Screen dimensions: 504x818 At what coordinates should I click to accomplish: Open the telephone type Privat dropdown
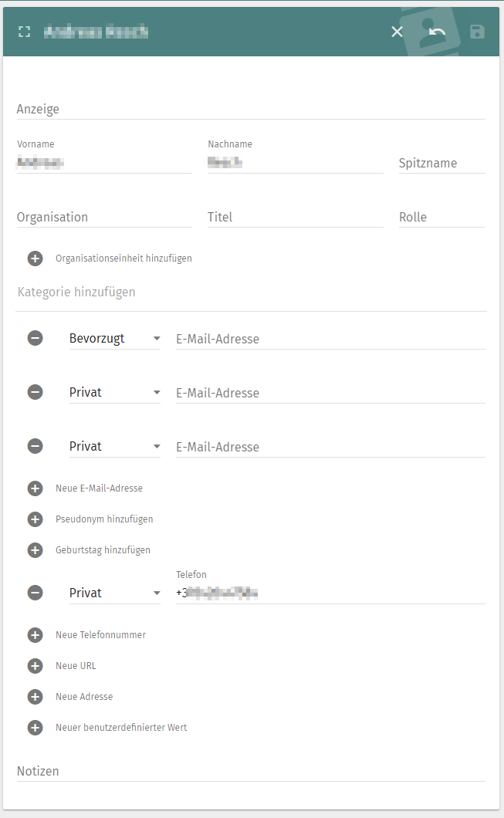[114, 593]
